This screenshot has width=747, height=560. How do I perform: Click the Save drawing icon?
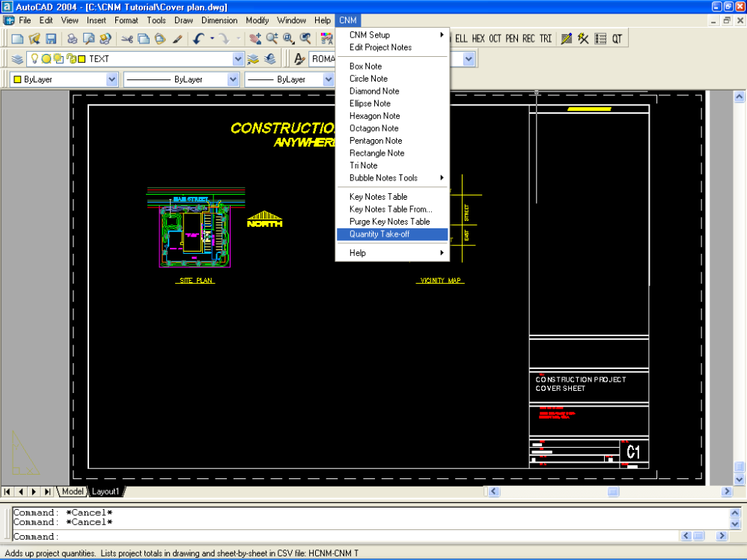tap(51, 39)
